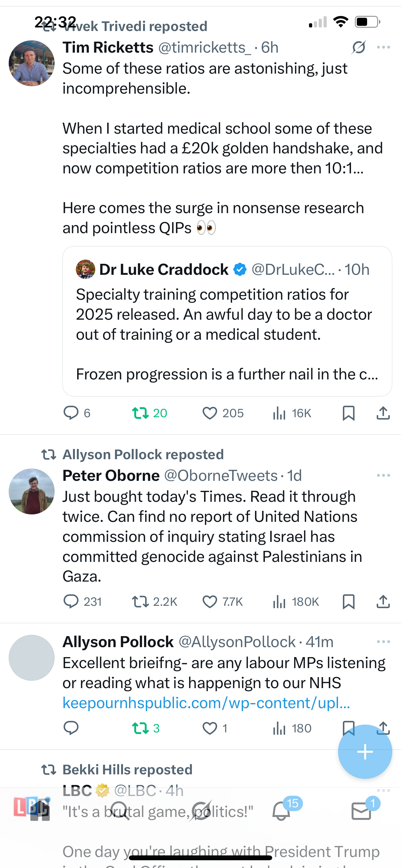Open more options on Allyson Pollock's post
This screenshot has height=868, width=401.
[x=384, y=642]
